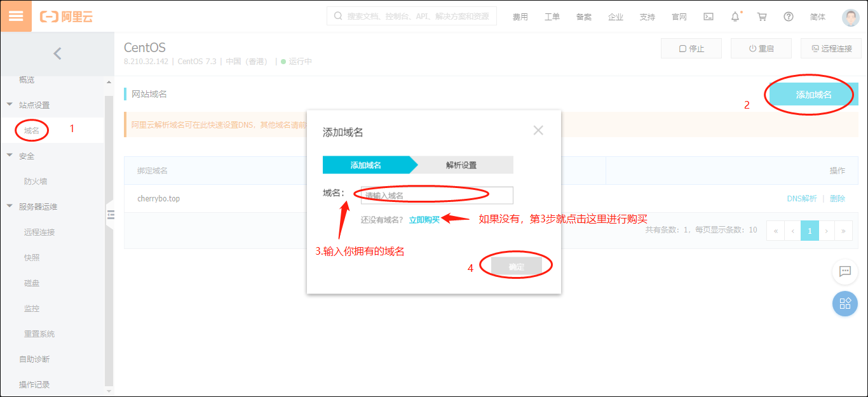Viewport: 868px width, 397px height.
Task: Go to the previous page ‹
Action: tap(792, 231)
